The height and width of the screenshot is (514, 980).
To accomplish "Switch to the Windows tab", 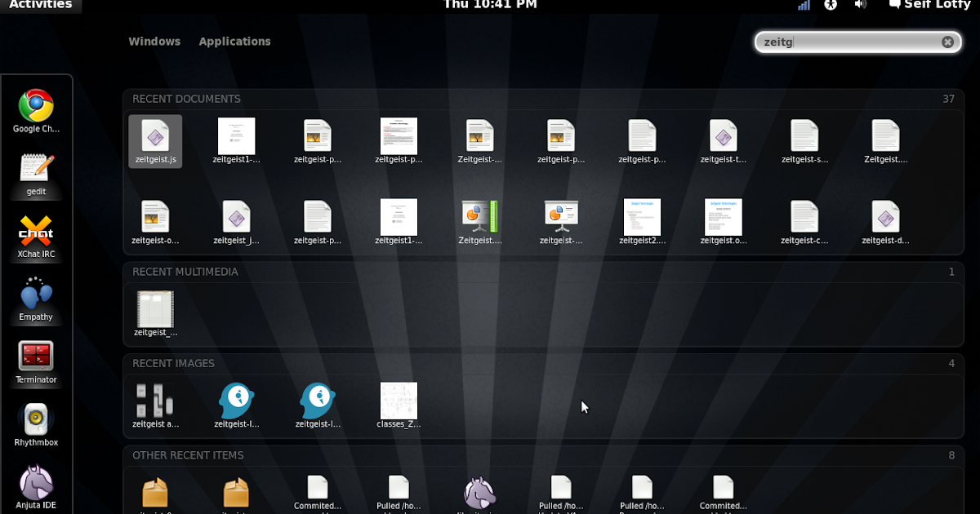I will [154, 41].
